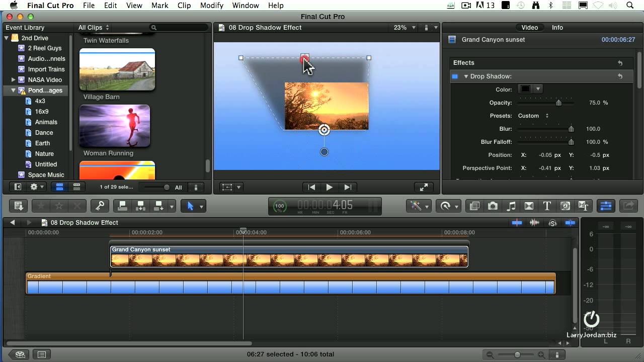The image size is (644, 362).
Task: Open the Titles browser
Action: (547, 206)
